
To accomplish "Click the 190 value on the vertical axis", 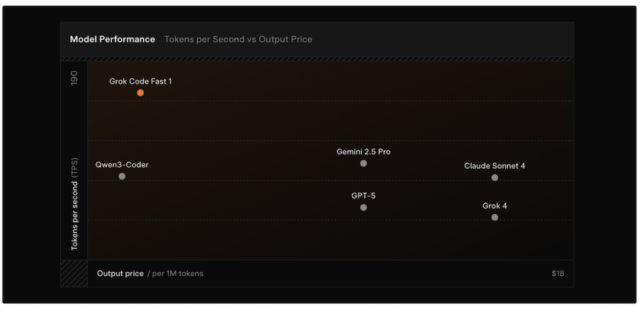I will [x=75, y=79].
